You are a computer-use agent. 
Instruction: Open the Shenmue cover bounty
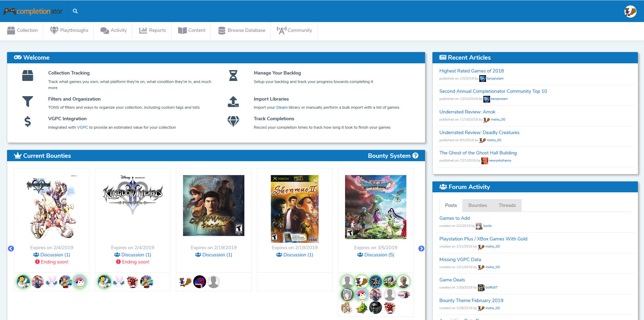click(x=214, y=206)
